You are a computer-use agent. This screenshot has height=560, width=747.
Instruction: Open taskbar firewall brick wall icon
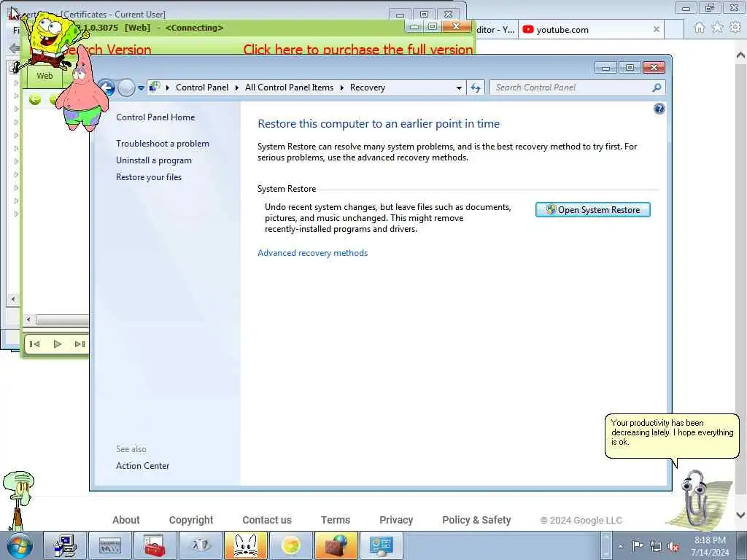(336, 545)
